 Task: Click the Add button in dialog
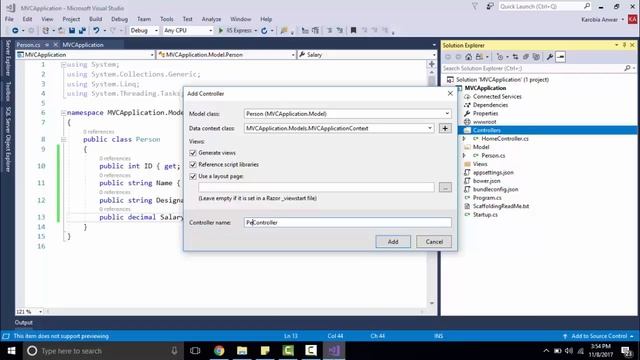click(393, 242)
